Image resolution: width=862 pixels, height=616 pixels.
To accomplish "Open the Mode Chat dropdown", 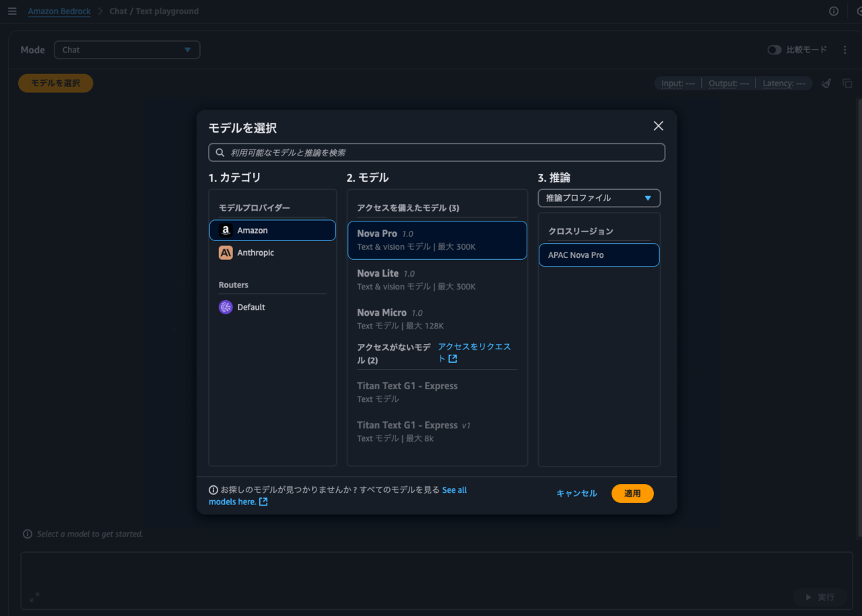I will [127, 50].
